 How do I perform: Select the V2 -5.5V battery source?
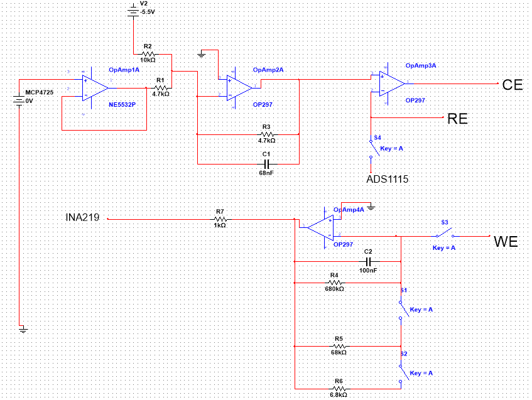coord(133,11)
